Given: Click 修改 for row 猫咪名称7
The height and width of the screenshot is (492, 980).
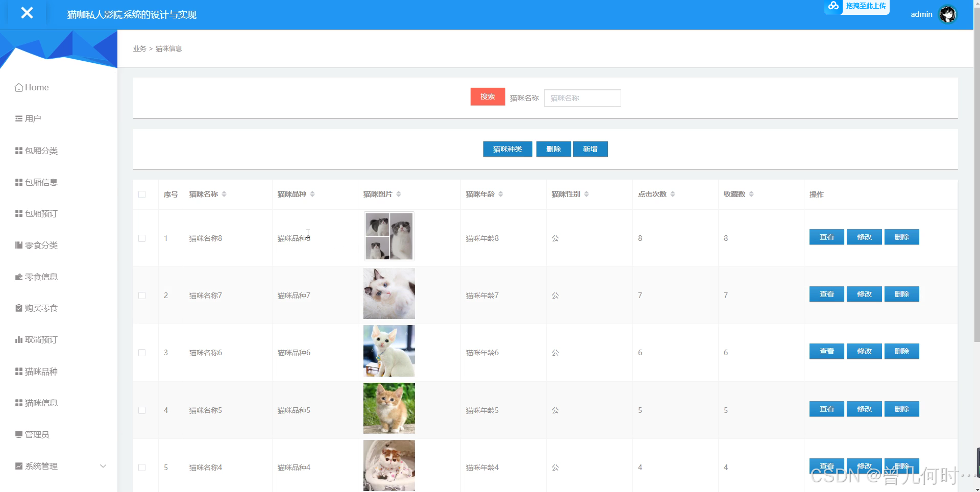Looking at the screenshot, I should pyautogui.click(x=864, y=294).
